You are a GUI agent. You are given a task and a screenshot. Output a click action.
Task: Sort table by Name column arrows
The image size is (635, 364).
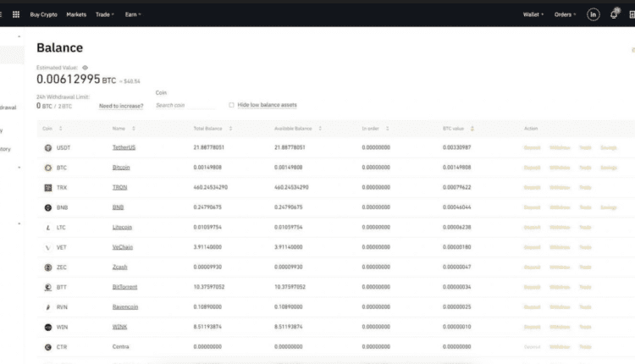134,129
